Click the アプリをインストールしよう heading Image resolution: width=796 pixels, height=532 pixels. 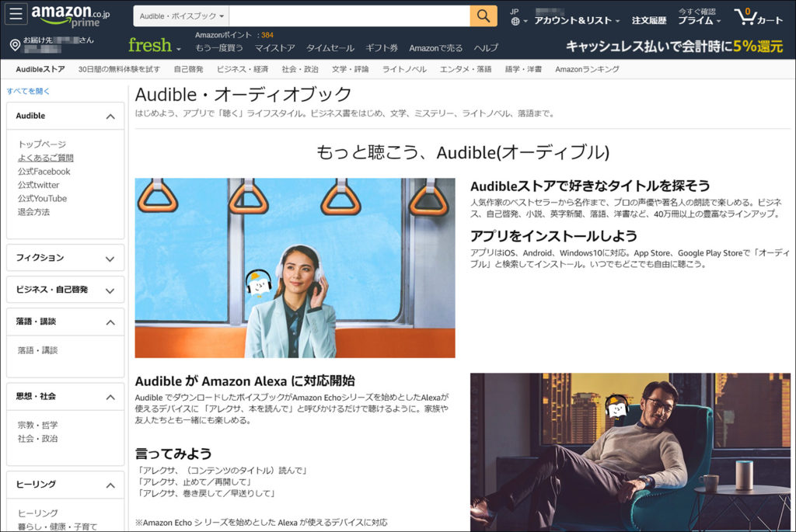(x=553, y=236)
